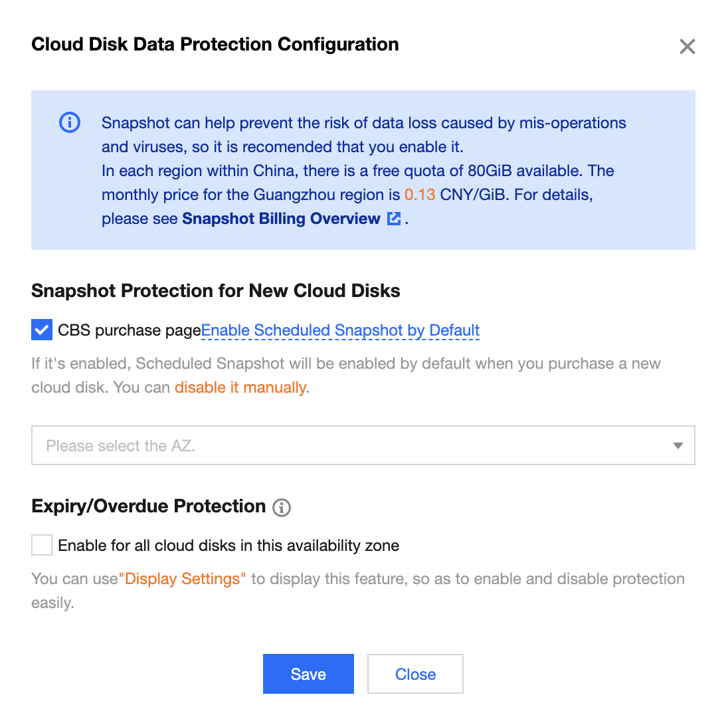Click 'Enable for all cloud disks' label text
This screenshot has width=728, height=727.
click(x=228, y=546)
